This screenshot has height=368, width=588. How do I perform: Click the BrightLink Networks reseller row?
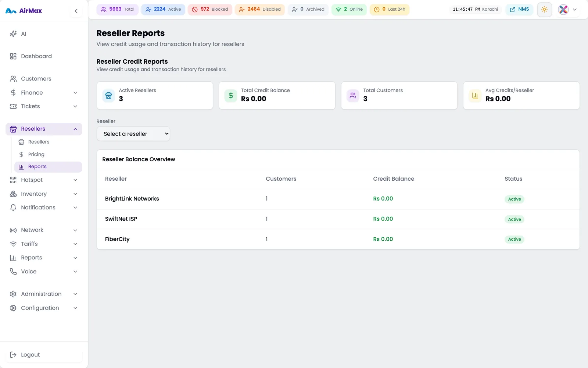coord(338,199)
